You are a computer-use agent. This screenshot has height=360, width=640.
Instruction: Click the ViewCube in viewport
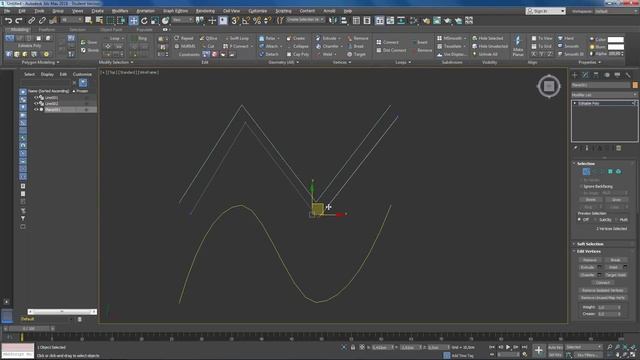(x=549, y=86)
